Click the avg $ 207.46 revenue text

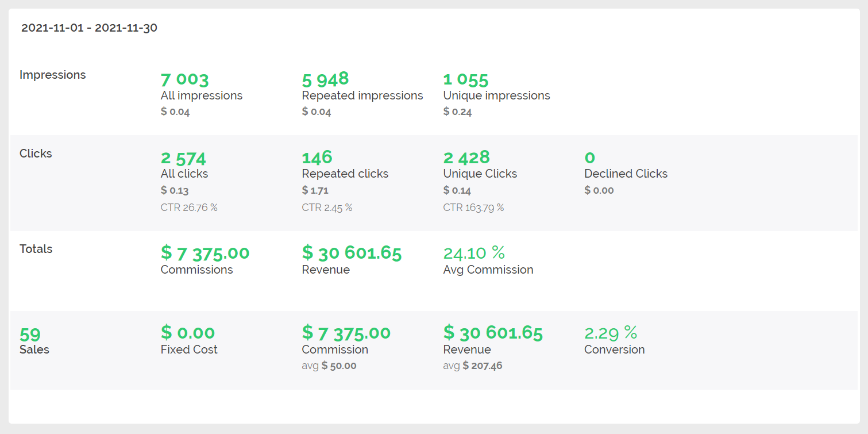(473, 366)
